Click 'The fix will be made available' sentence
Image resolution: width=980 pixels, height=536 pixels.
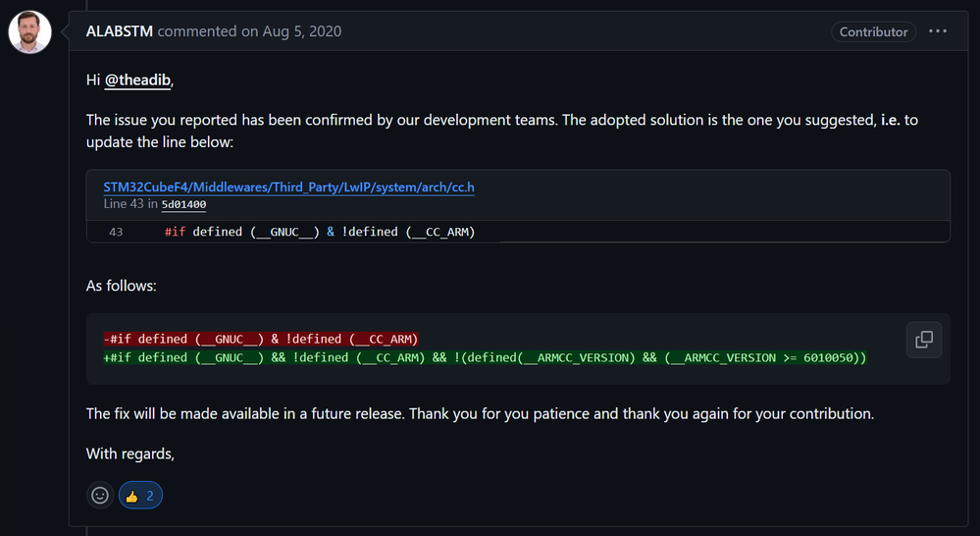[244, 413]
